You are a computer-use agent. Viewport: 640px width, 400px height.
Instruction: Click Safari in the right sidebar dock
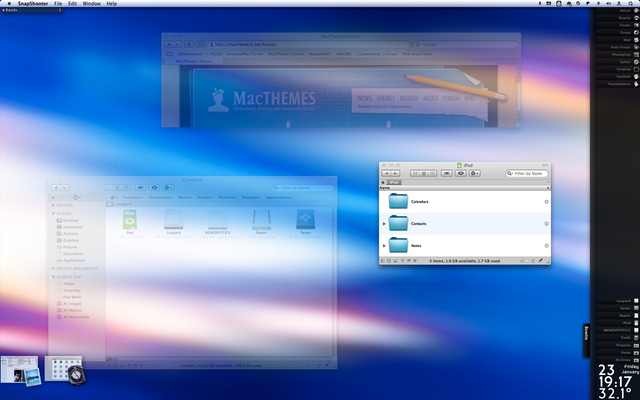coord(618,62)
